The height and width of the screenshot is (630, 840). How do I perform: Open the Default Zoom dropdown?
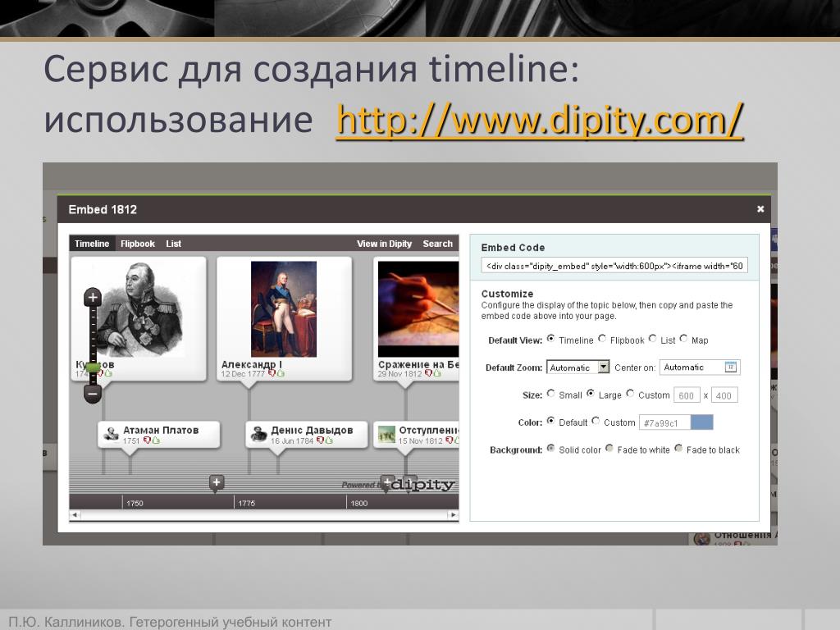point(578,367)
